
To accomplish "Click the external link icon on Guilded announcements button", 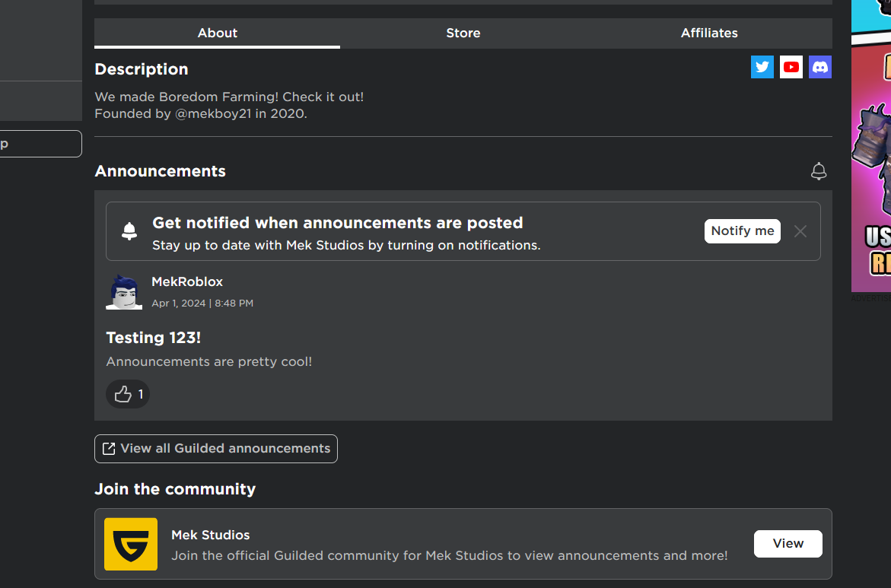I will [x=108, y=448].
